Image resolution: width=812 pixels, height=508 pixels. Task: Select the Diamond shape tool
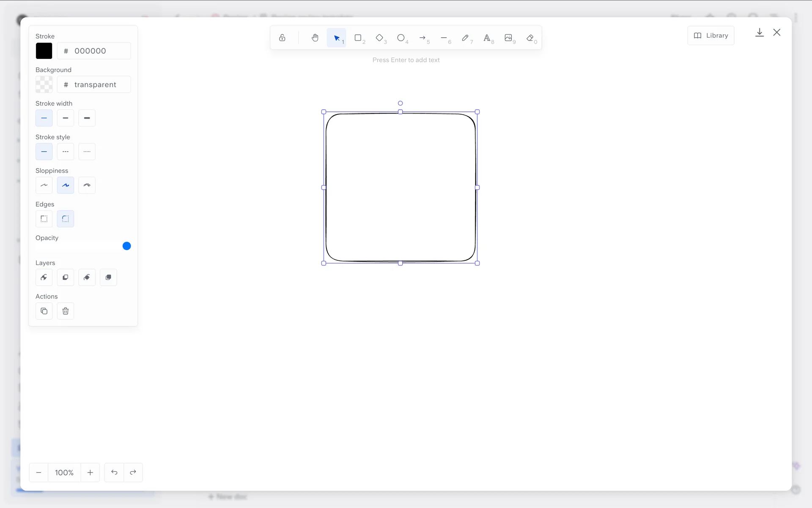coord(379,38)
